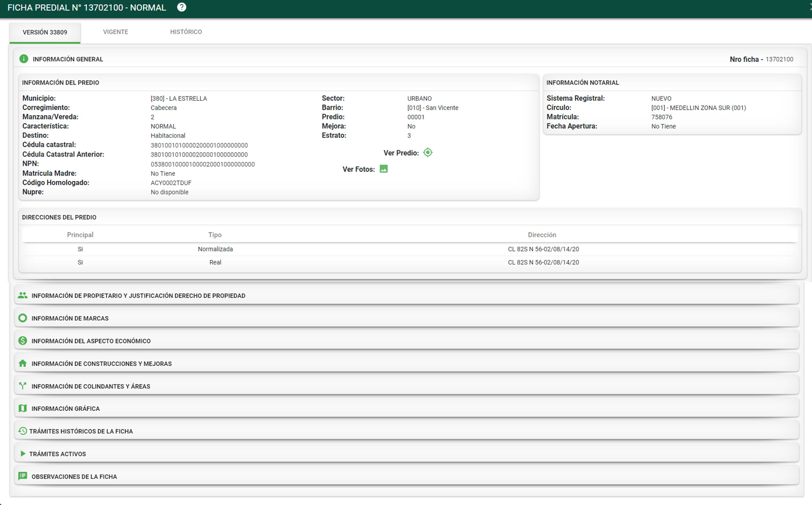Expand Información de Propietario y Justificación panel
The height and width of the screenshot is (505, 812).
(x=407, y=295)
